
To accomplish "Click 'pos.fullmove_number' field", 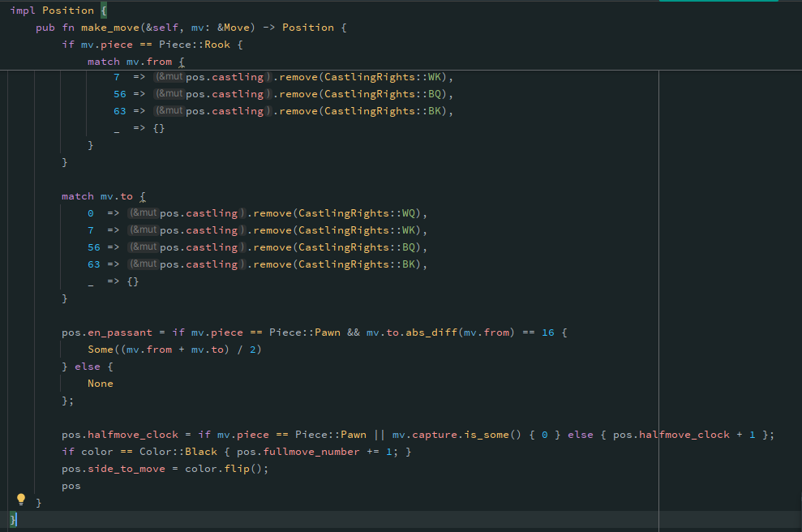I will tap(298, 452).
